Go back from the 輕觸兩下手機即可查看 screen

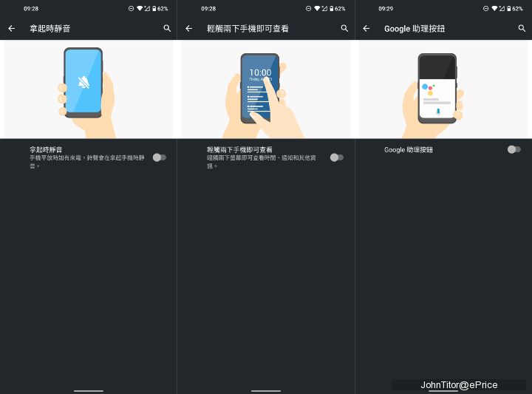tap(189, 29)
